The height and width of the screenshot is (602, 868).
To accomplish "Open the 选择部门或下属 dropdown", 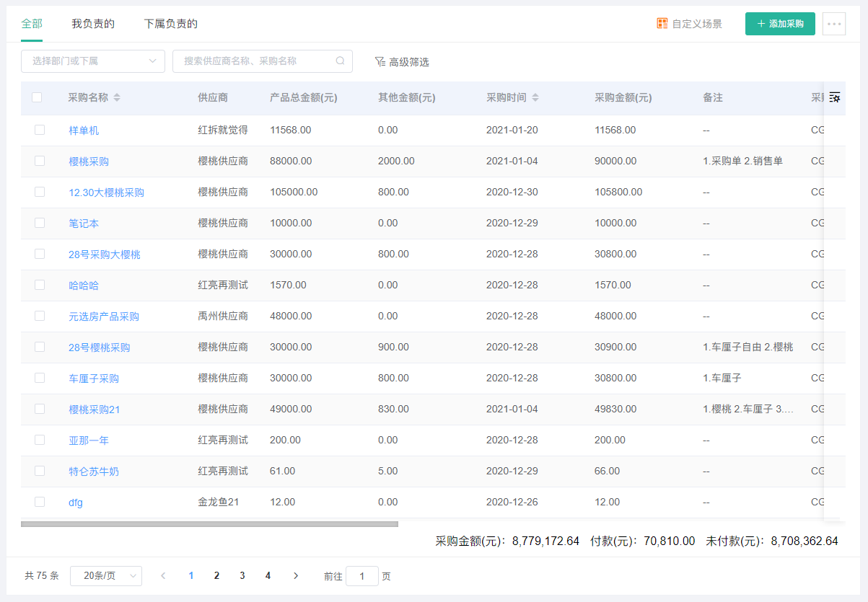I will (x=93, y=61).
